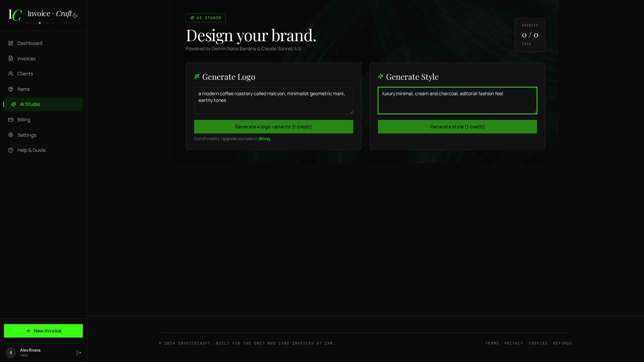Image resolution: width=644 pixels, height=362 pixels.
Task: Click the A avatar circle
Action: pyautogui.click(x=11, y=353)
